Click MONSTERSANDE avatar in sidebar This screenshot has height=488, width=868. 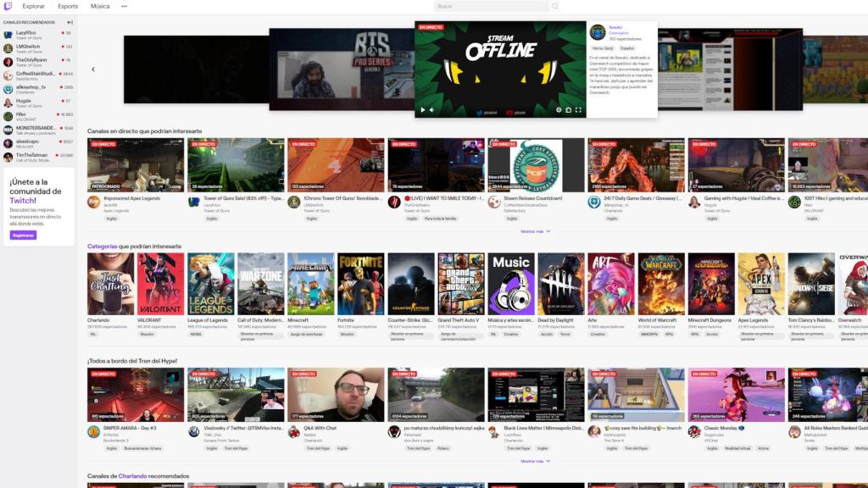[8, 130]
